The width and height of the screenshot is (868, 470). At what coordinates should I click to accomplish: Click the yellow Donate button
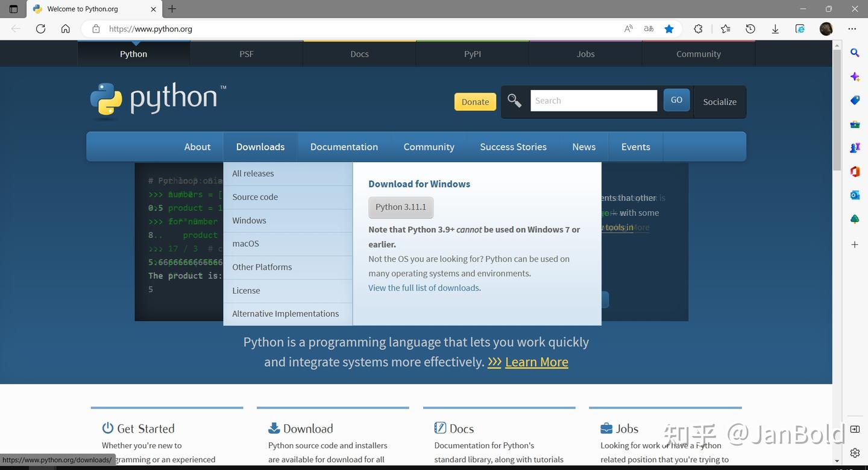pos(475,101)
